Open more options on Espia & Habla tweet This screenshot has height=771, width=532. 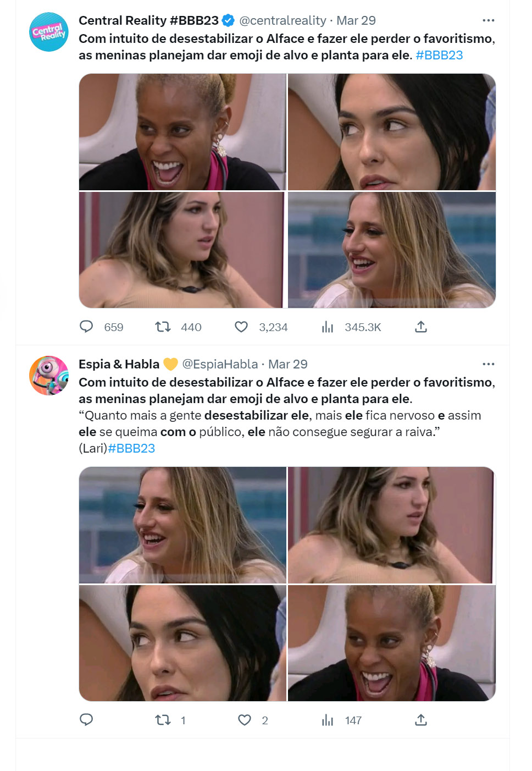(488, 364)
